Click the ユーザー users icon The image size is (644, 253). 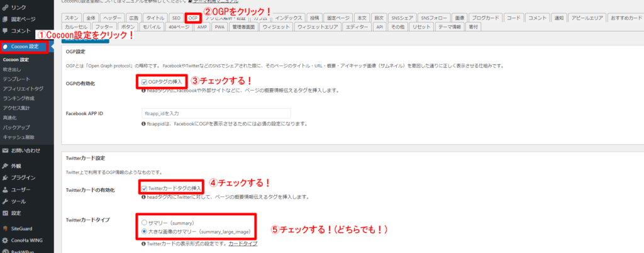pos(5,189)
